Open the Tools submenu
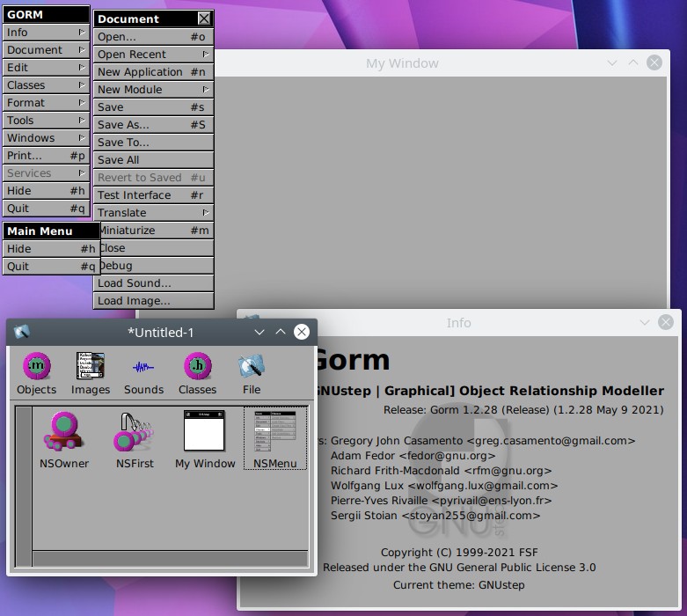Screen dimensions: 687x616 46,121
